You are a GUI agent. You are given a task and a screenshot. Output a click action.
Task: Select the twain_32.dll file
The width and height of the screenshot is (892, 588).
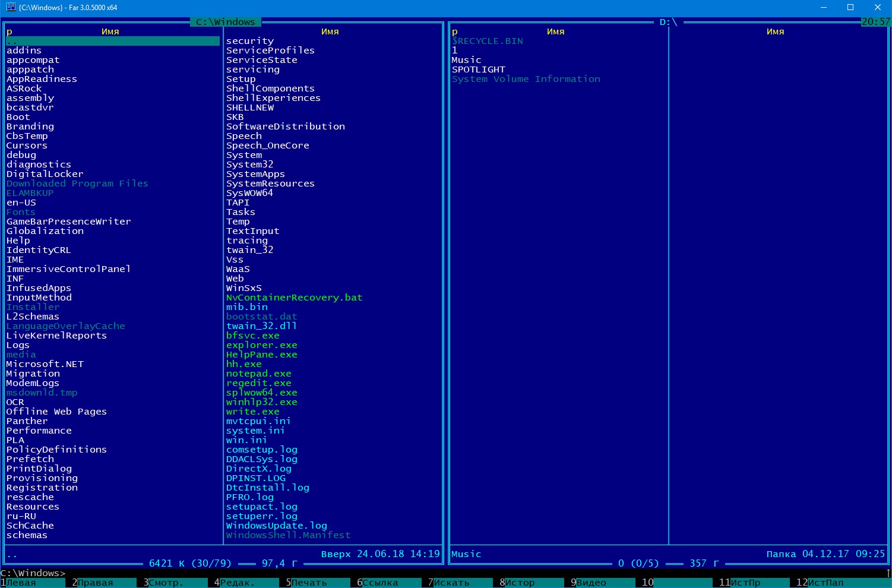pyautogui.click(x=262, y=326)
